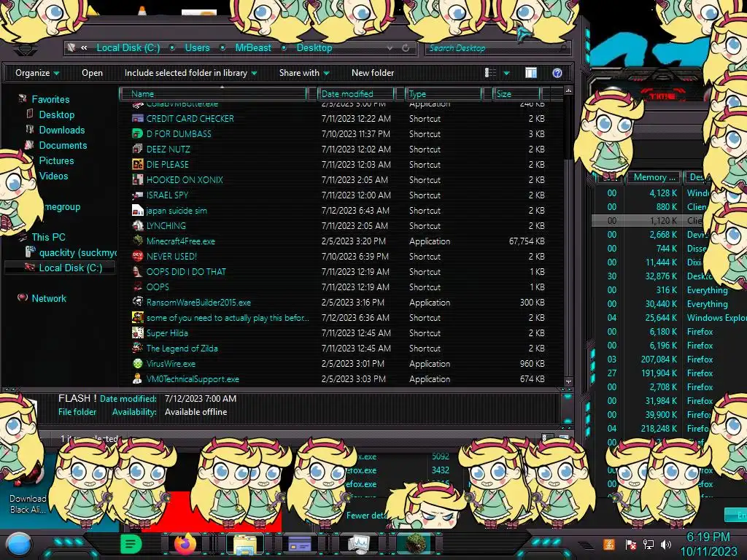747x560 pixels.
Task: Sort files by Name column
Action: click(214, 94)
